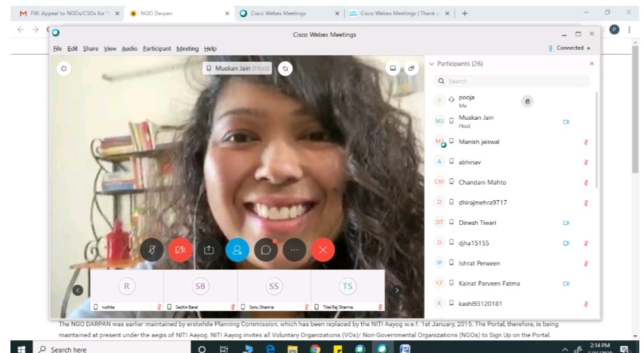Image resolution: width=644 pixels, height=353 pixels.
Task: Click abhinav's muted mic icon
Action: click(x=586, y=162)
